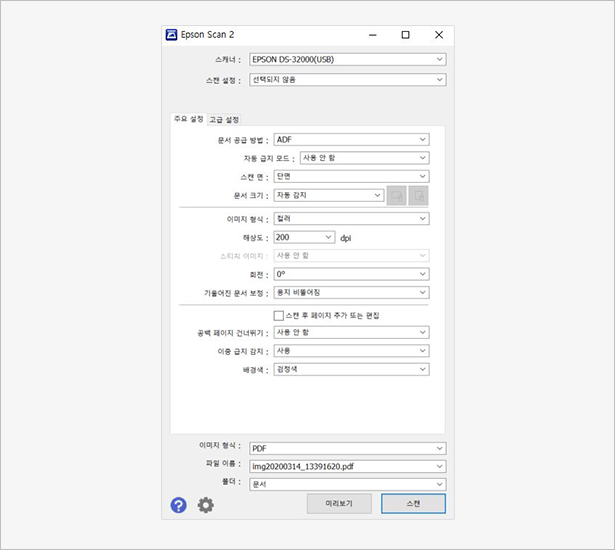Open the 문서 공급 방법 ADF dropdown
This screenshot has width=615, height=550.
click(x=351, y=139)
